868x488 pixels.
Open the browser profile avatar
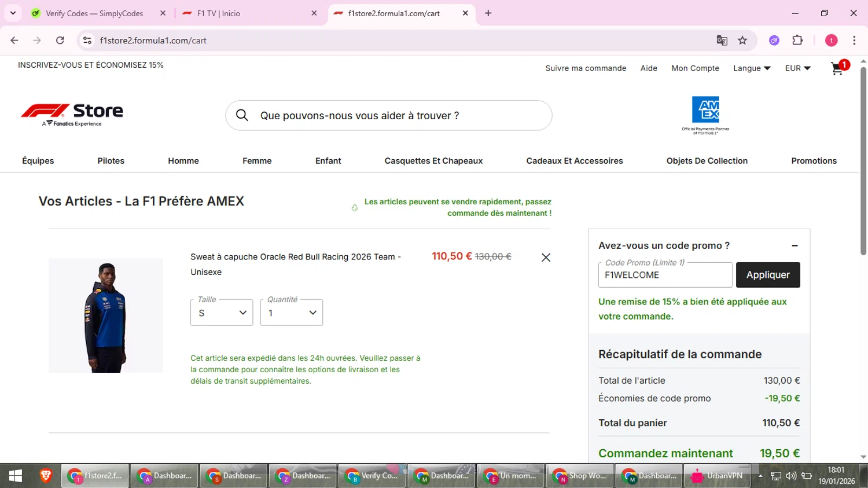(832, 41)
